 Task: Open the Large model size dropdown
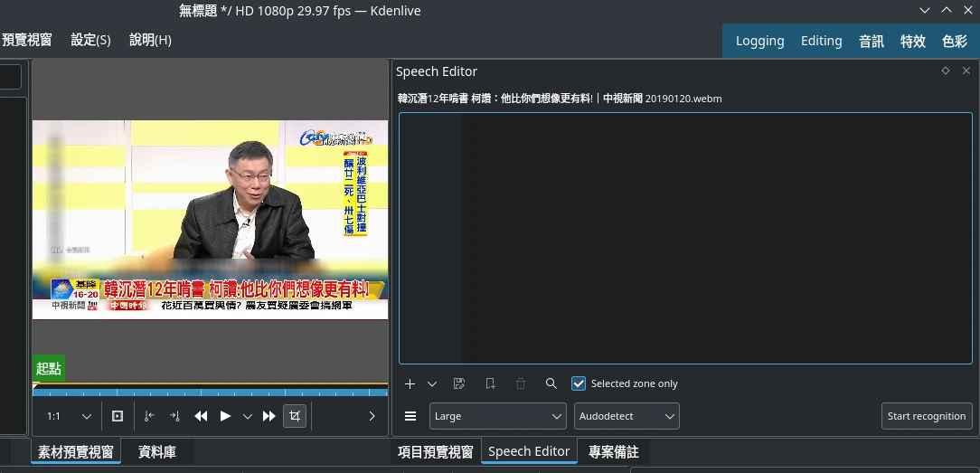coord(497,416)
